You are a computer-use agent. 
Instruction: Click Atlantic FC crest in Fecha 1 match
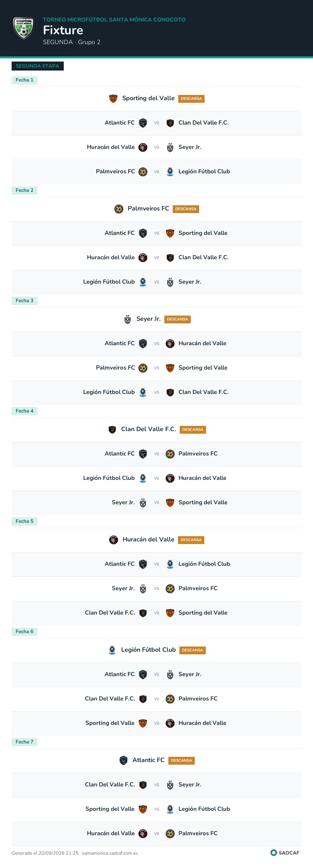(143, 123)
